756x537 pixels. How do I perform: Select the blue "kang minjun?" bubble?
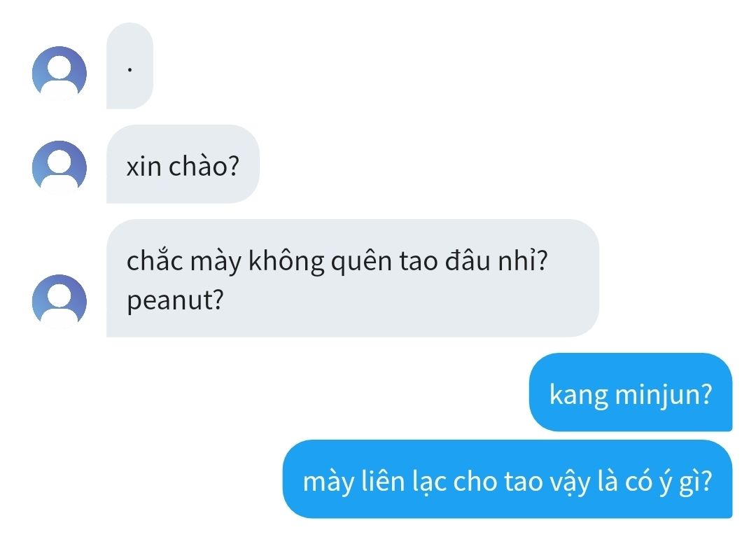point(631,392)
